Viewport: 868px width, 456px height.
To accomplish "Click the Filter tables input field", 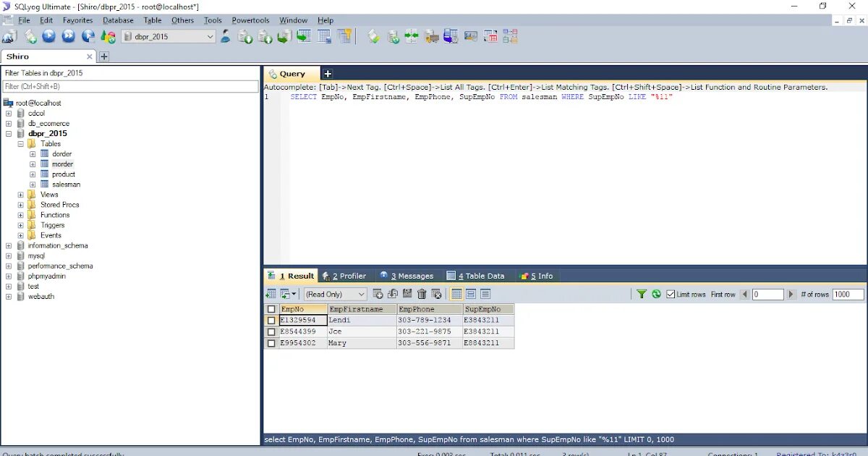I will pyautogui.click(x=130, y=86).
